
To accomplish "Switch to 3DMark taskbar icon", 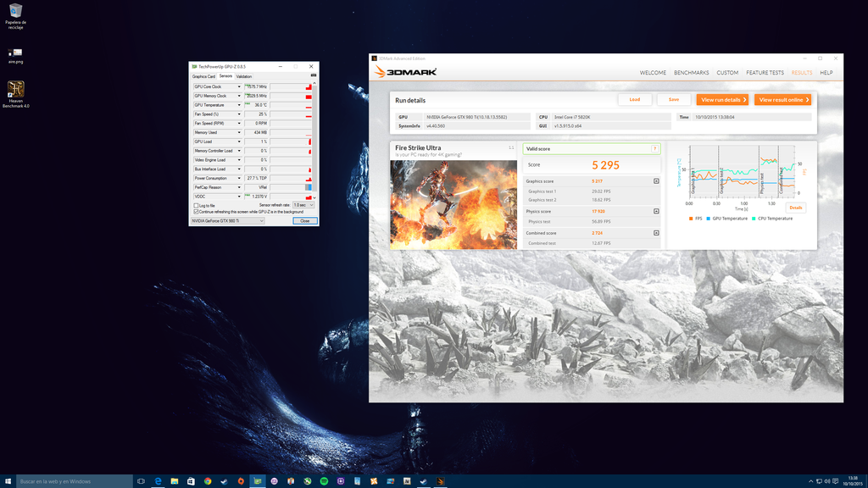I will tap(440, 481).
